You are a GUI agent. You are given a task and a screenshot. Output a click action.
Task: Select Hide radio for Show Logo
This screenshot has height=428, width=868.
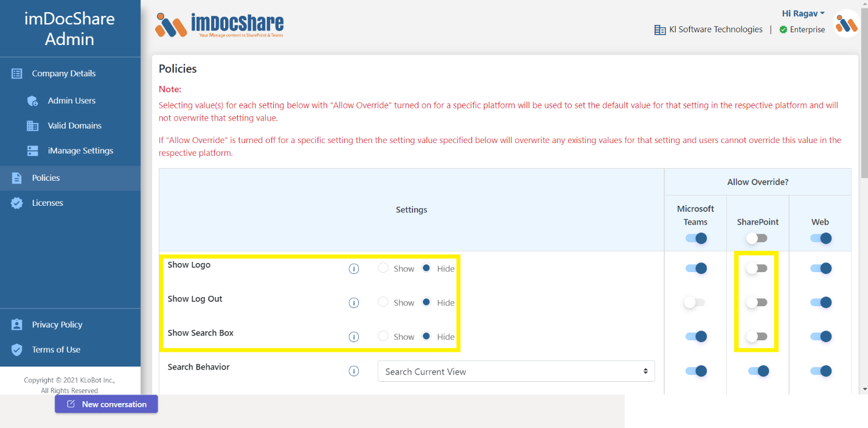coord(426,268)
